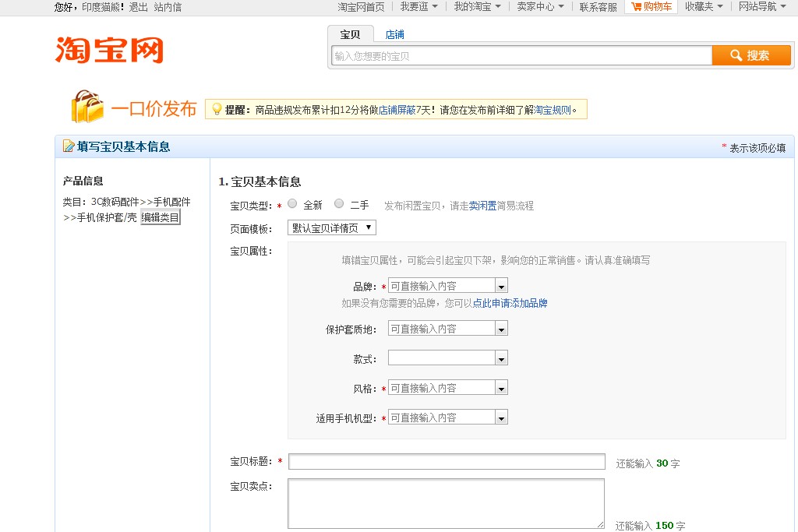Click the username 印度猫熊
This screenshot has width=798, height=532.
pos(101,7)
